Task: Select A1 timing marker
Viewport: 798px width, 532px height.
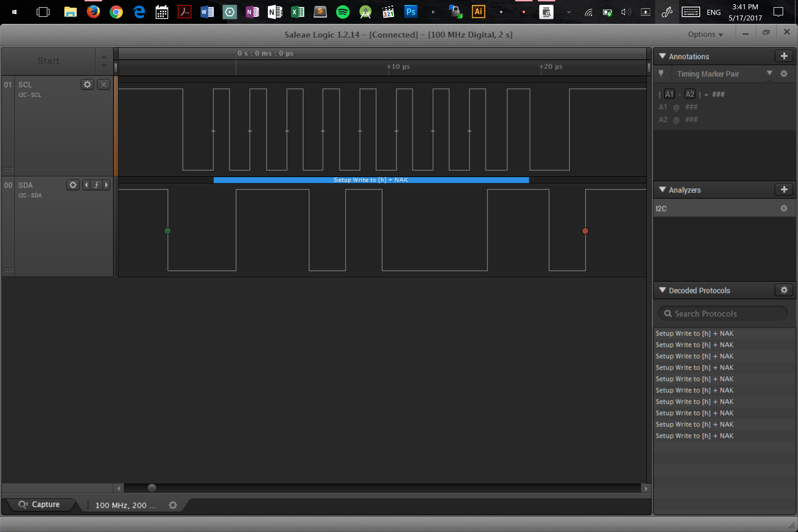Action: pos(669,94)
